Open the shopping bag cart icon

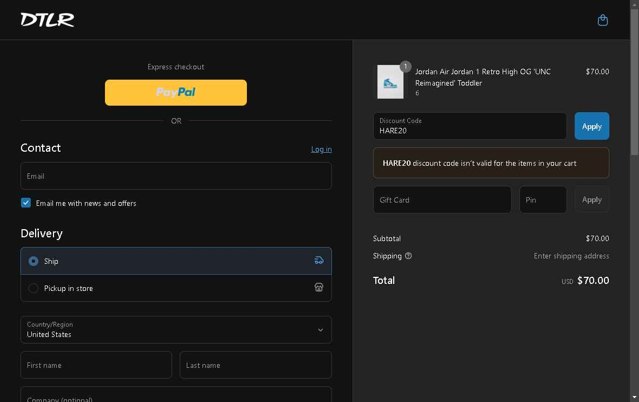[x=602, y=20]
